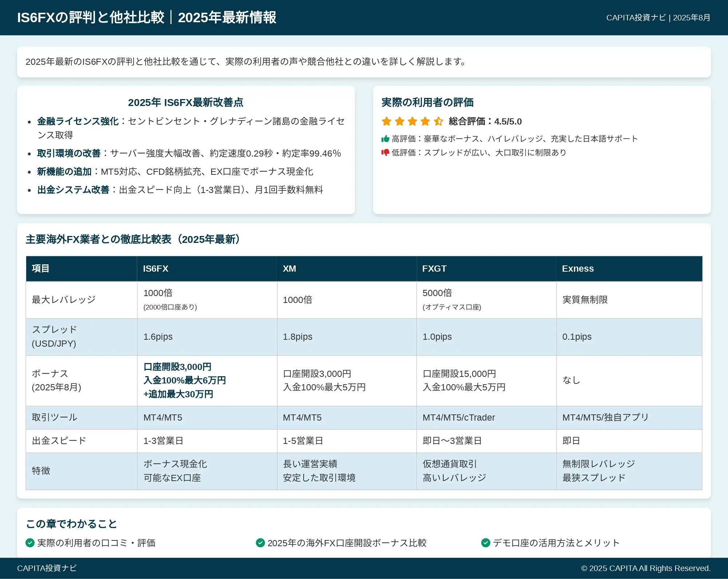Click the © 2025 CAPITA copyright text
728x579 pixels.
(x=646, y=568)
